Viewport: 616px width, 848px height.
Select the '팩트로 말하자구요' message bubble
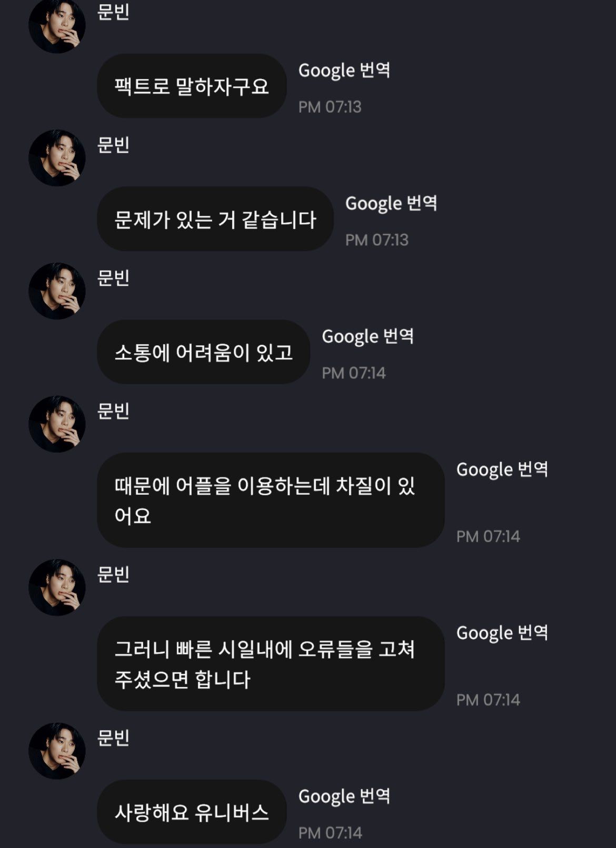[192, 86]
